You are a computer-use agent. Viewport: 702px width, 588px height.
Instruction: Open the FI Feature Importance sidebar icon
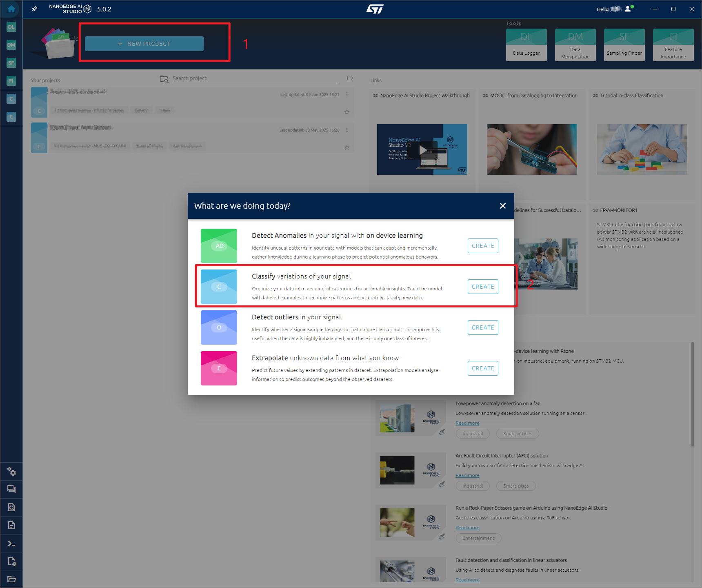(x=11, y=81)
